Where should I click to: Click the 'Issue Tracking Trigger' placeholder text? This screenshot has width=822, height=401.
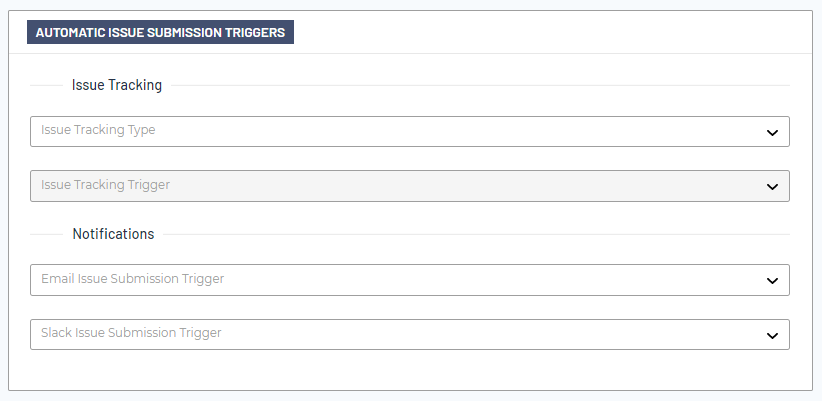point(105,185)
